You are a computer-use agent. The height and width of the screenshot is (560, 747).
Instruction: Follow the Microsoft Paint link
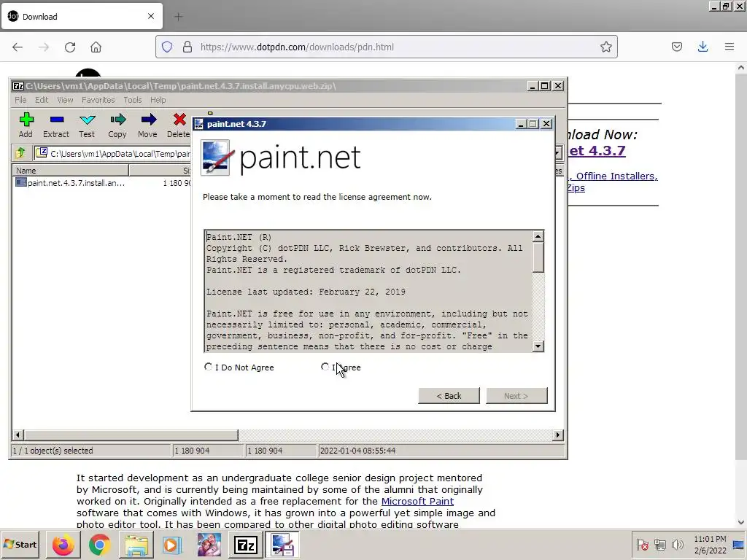coord(417,501)
